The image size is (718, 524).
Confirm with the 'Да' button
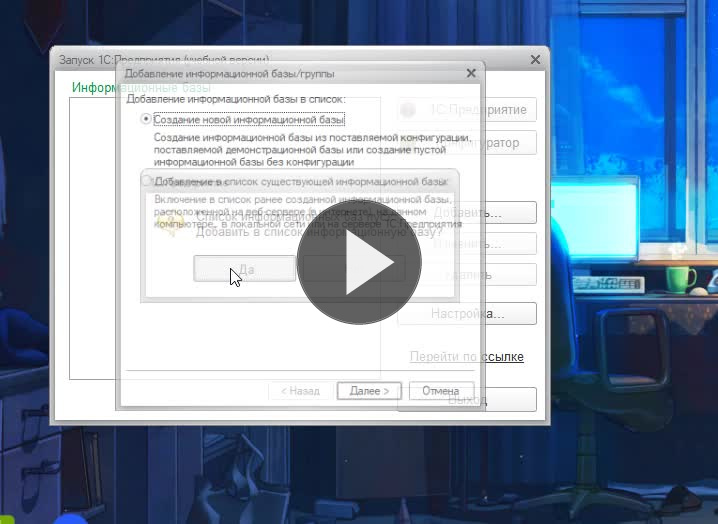coord(245,268)
